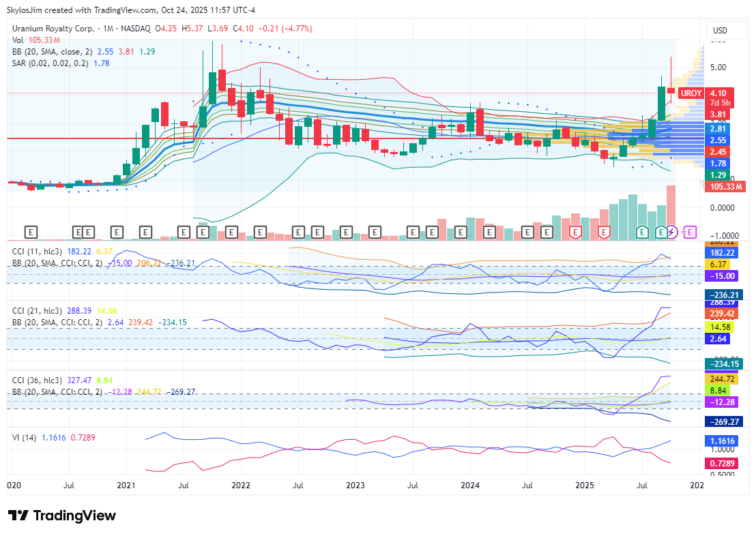This screenshot has width=756, height=536.
Task: Click the purple lightning bolt event marker
Action: click(672, 233)
